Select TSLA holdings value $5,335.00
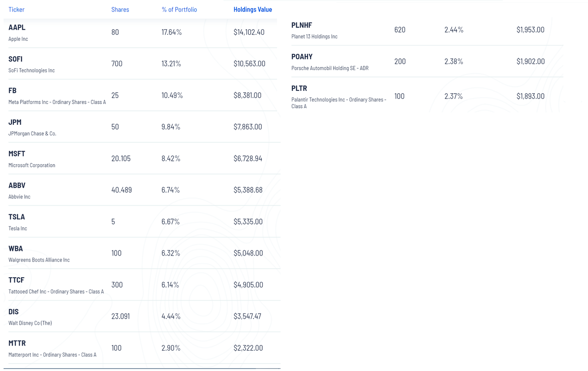 pos(248,221)
